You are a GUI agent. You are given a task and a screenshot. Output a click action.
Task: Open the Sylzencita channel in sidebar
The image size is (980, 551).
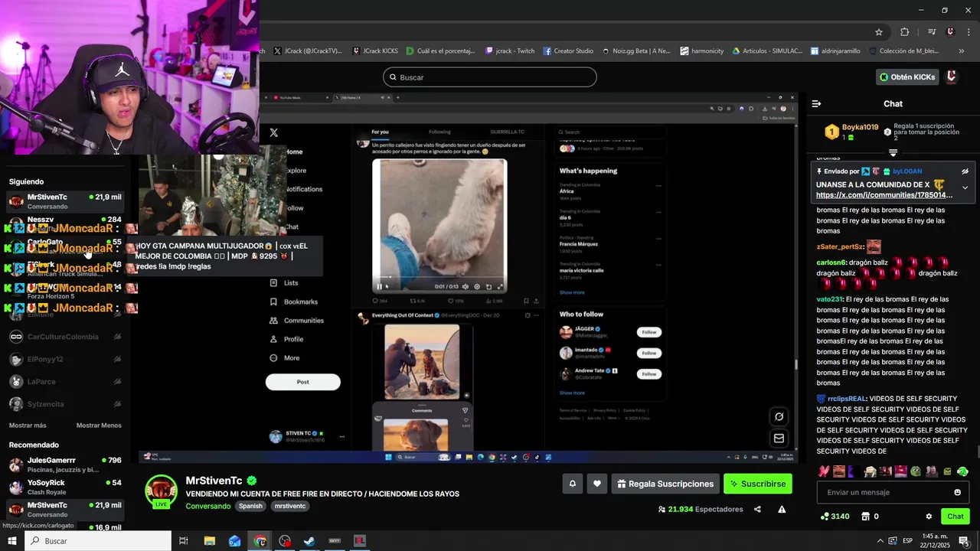click(x=65, y=404)
